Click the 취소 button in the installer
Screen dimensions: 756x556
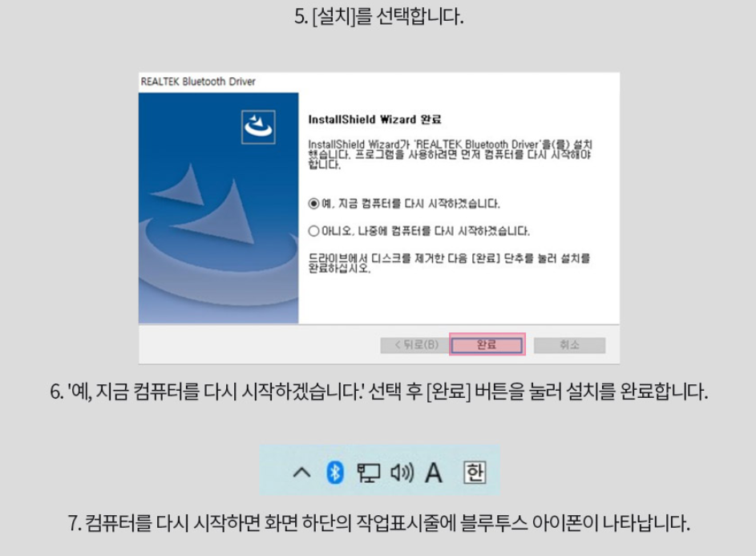click(569, 345)
